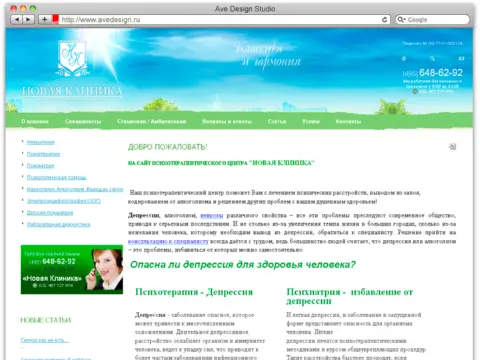Image resolution: width=480 pixels, height=360 pixels.
Task: Open the Специалисты menu item
Action: 83,122
